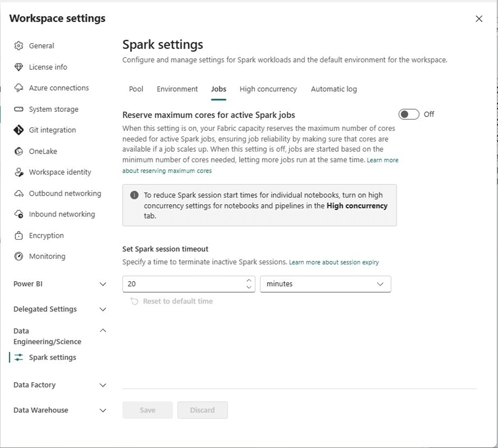Viewport: 498px width, 448px height.
Task: Open Azure connections via its cloud icon
Action: [19, 88]
